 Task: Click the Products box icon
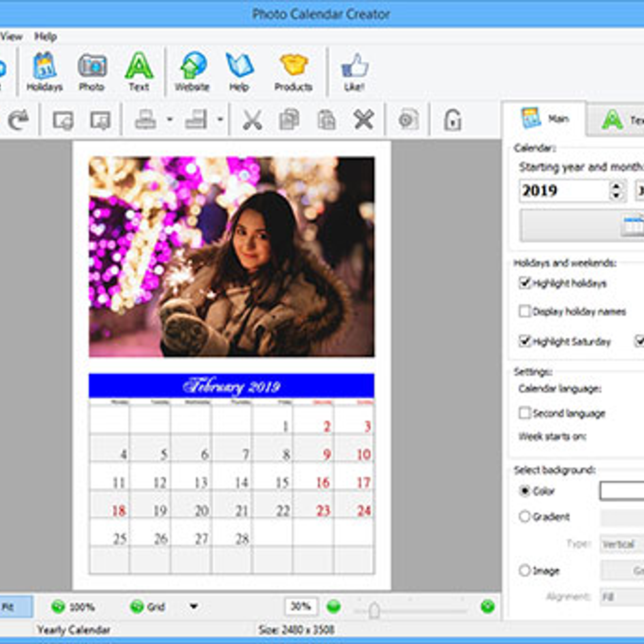[293, 71]
